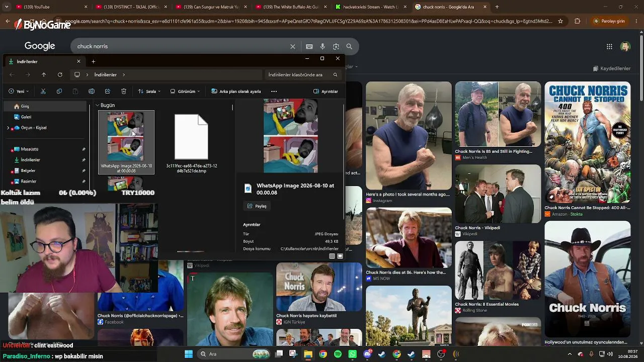The width and height of the screenshot is (644, 362).
Task: Bookmark this page with the star icon
Action: 560,21
